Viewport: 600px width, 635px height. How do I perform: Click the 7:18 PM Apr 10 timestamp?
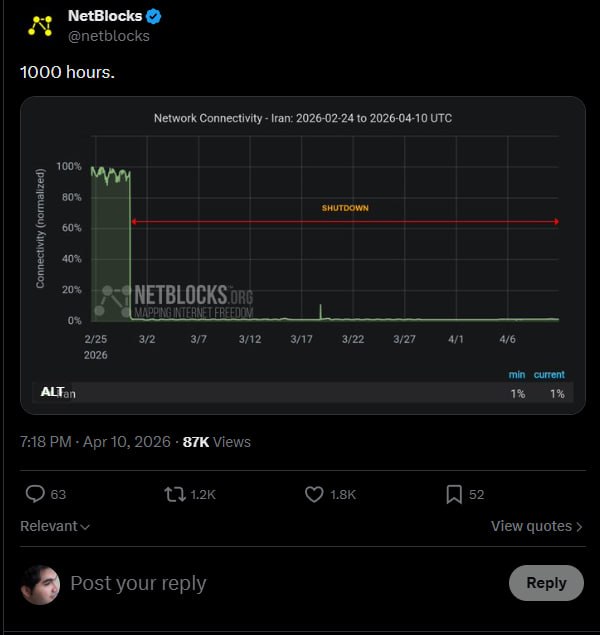point(95,441)
